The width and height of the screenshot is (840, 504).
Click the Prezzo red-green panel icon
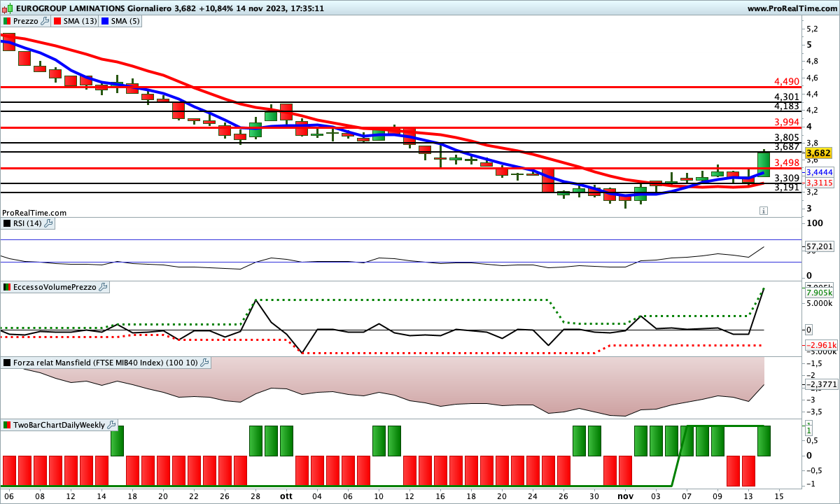8,21
